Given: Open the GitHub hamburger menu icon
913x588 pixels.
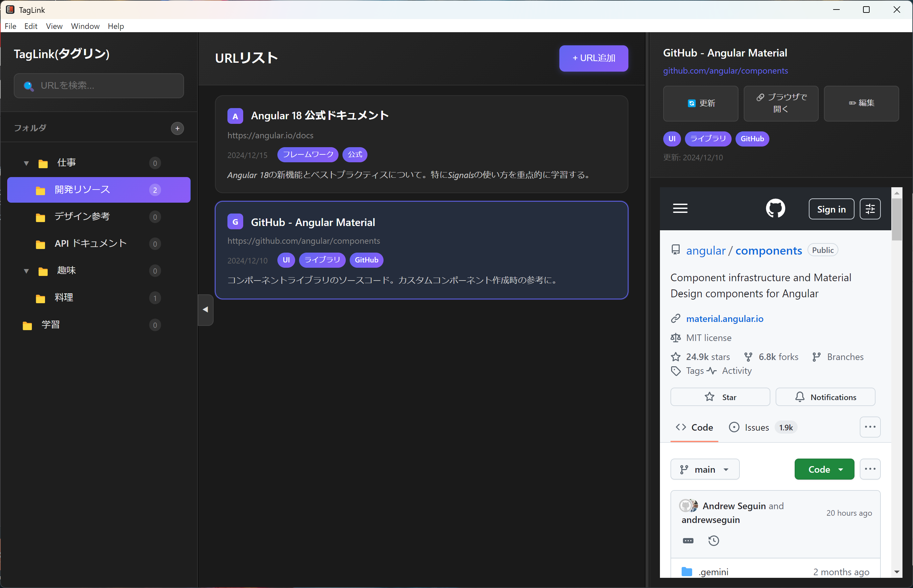Looking at the screenshot, I should point(680,209).
